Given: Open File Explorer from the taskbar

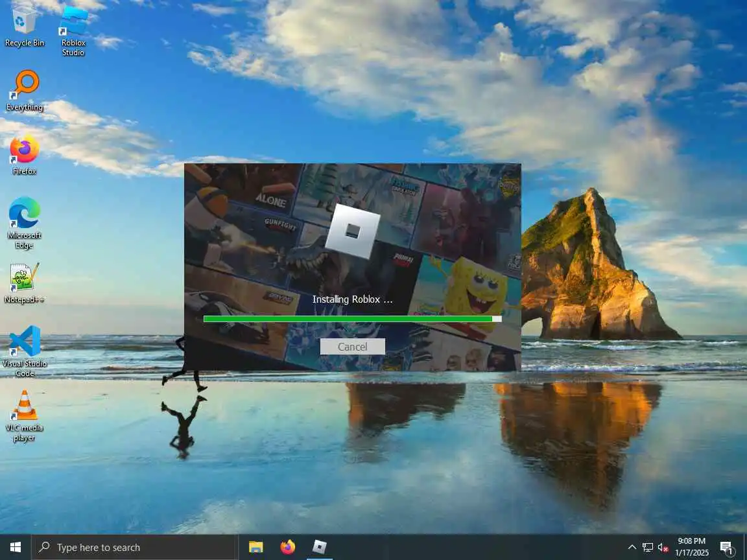Looking at the screenshot, I should (x=256, y=547).
